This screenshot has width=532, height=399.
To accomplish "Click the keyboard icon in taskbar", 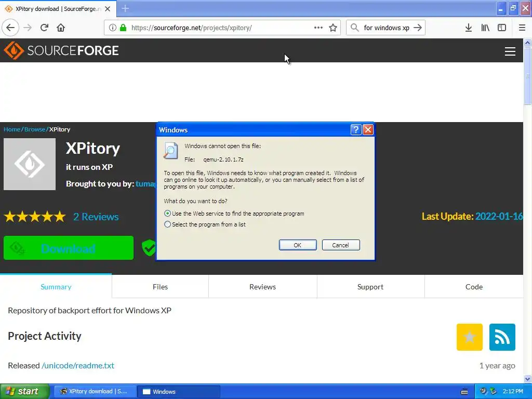I will pyautogui.click(x=464, y=392).
